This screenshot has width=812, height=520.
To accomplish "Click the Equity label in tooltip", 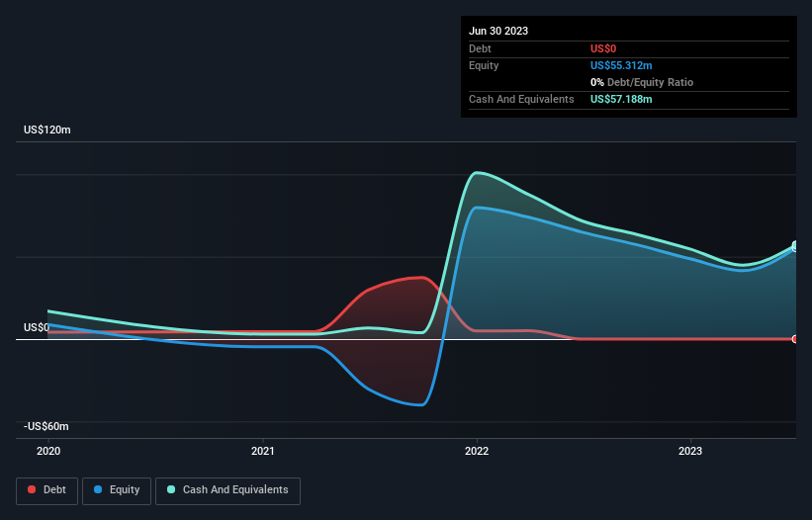I will tap(484, 65).
